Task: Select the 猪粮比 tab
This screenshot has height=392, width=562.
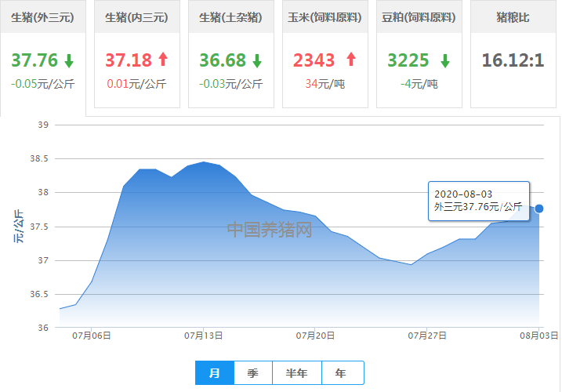Action: tap(513, 17)
